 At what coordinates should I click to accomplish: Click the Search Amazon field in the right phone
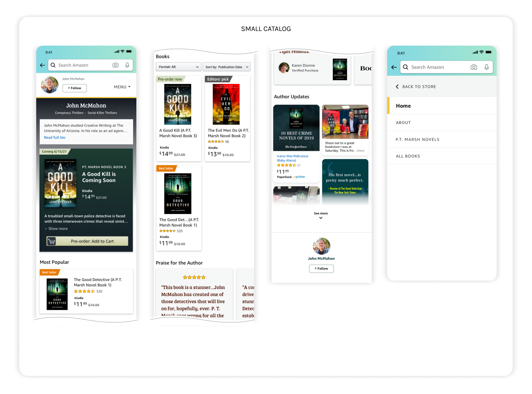coord(446,67)
